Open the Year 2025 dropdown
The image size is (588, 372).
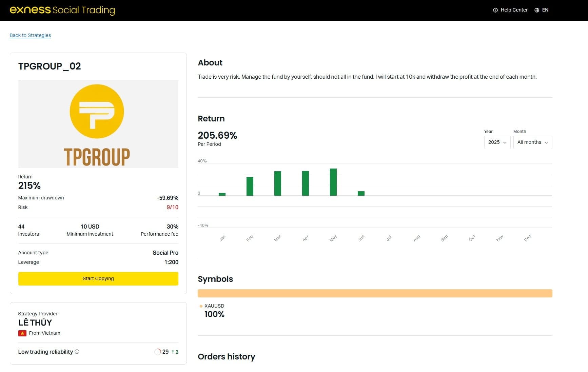coord(497,142)
